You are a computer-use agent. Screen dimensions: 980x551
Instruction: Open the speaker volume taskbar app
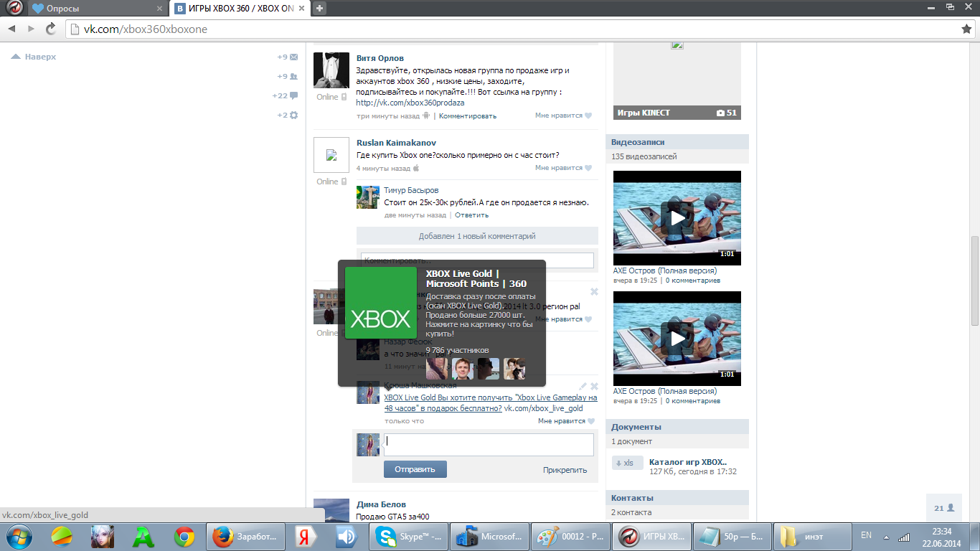click(347, 537)
